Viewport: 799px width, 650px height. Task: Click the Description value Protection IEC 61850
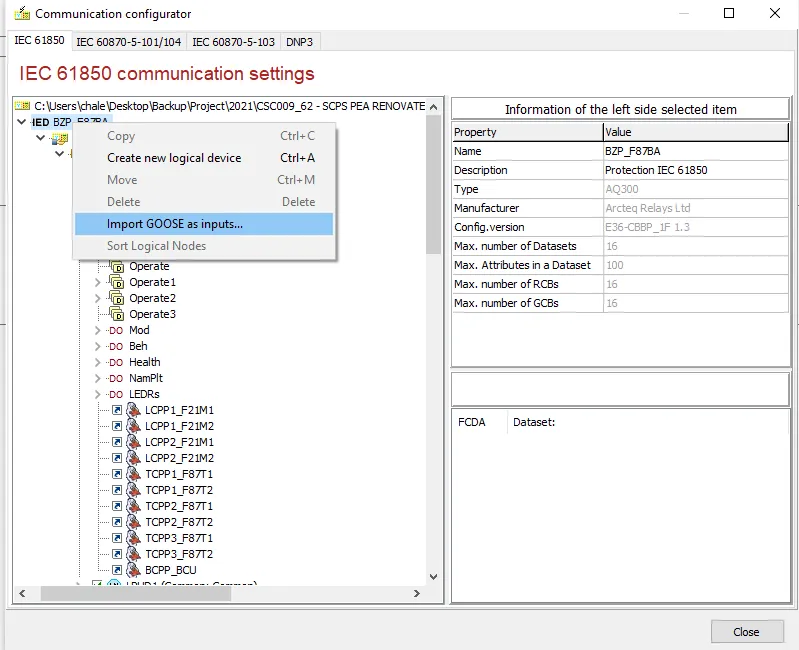click(x=696, y=170)
